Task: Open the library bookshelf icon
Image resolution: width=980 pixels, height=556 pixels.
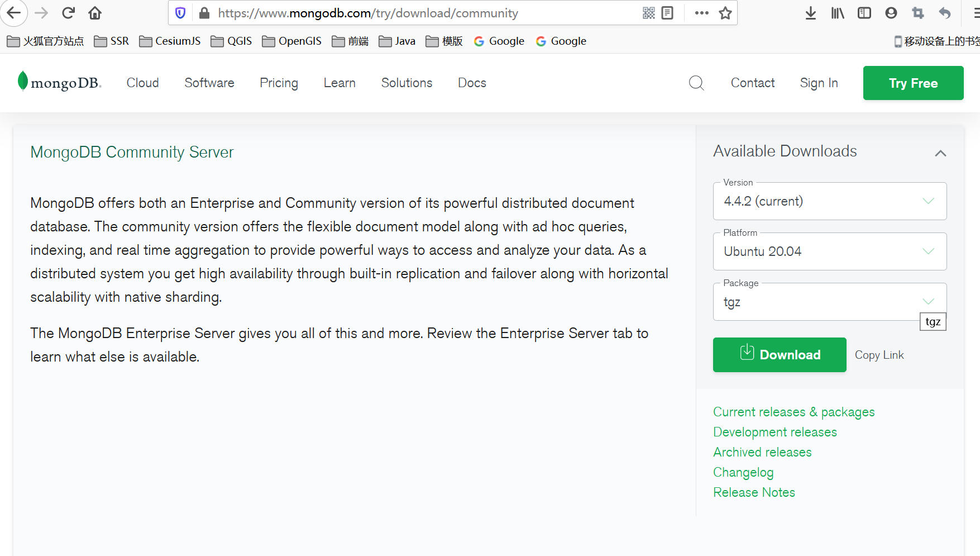Action: point(838,13)
